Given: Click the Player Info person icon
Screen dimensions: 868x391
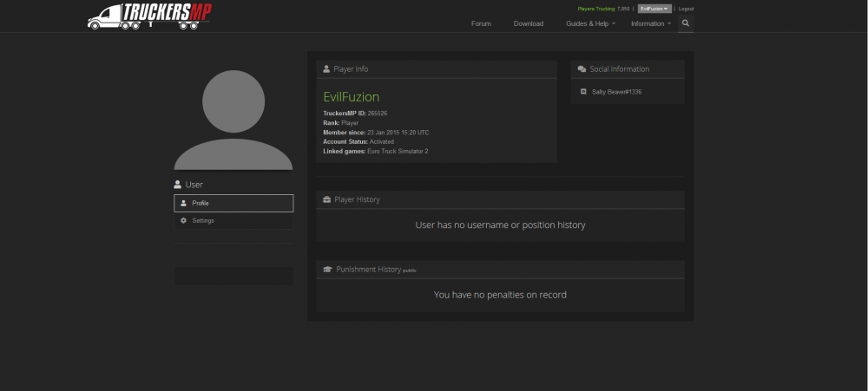Looking at the screenshot, I should pyautogui.click(x=325, y=68).
